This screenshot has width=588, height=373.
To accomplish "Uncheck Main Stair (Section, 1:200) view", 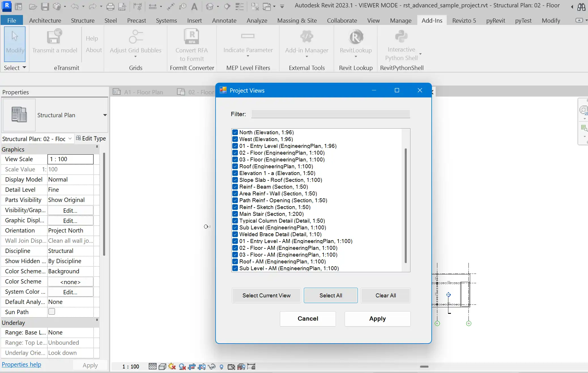I will [235, 214].
